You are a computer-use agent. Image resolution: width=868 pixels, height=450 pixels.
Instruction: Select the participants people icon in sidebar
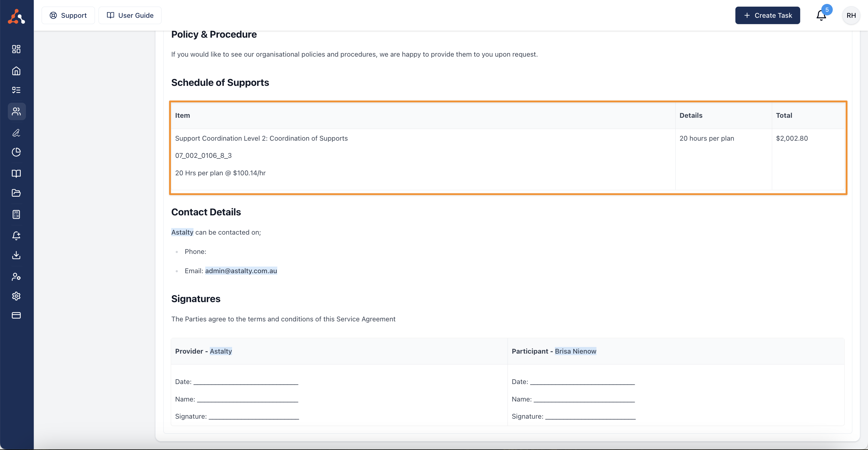[x=17, y=111]
